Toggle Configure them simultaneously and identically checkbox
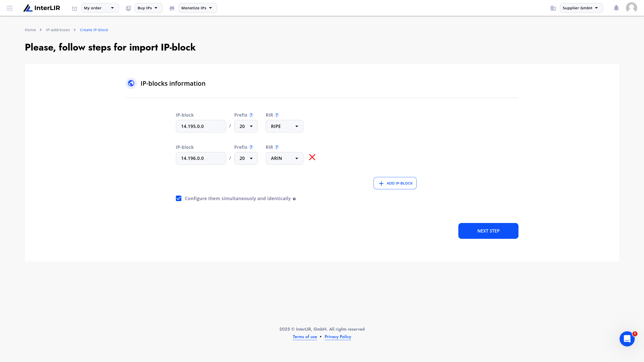The image size is (644, 362). [x=179, y=198]
